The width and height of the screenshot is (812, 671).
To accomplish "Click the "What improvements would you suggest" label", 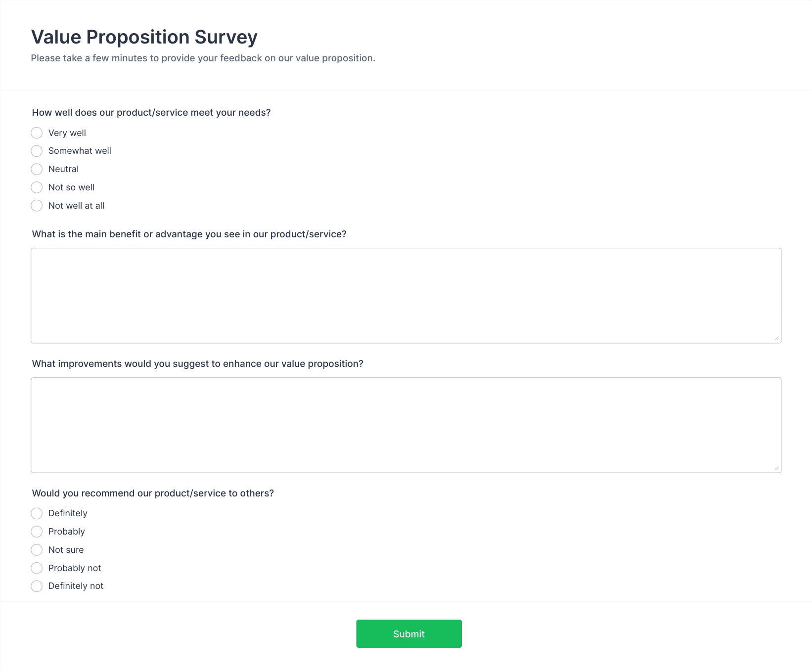I will (x=197, y=364).
